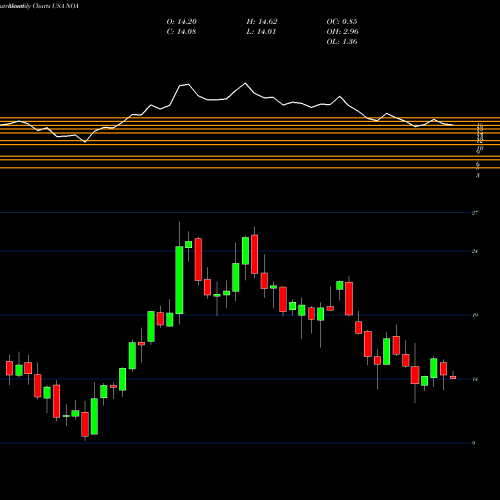The width and height of the screenshot is (500, 500).
Task: Click the 'L: 14.01' low price value
Action: click(x=261, y=32)
